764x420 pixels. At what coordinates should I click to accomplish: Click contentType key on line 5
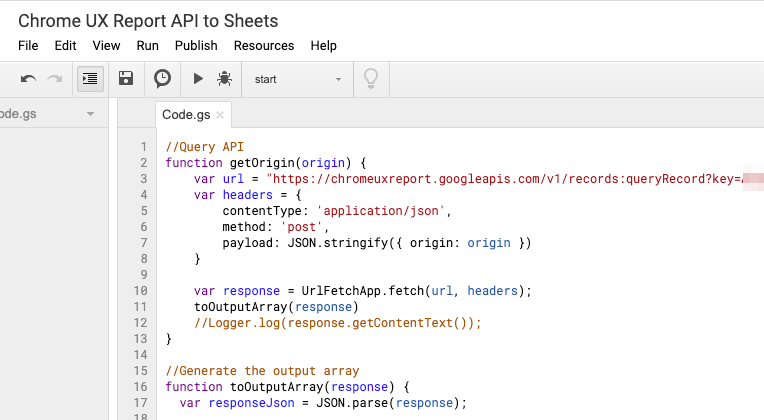coord(262,211)
